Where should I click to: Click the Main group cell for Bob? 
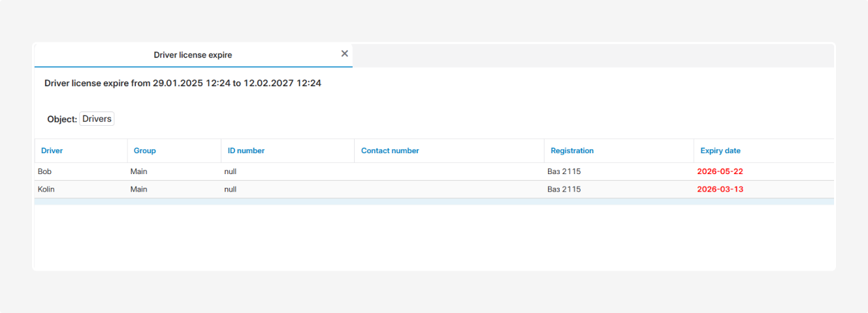pyautogui.click(x=139, y=171)
